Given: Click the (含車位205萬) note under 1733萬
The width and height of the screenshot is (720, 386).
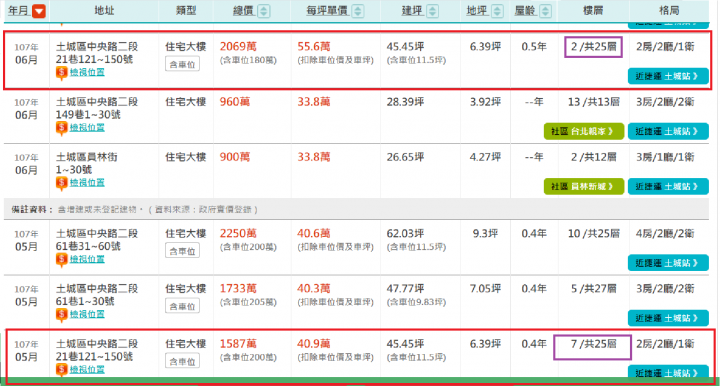Looking at the screenshot, I should pyautogui.click(x=248, y=302).
